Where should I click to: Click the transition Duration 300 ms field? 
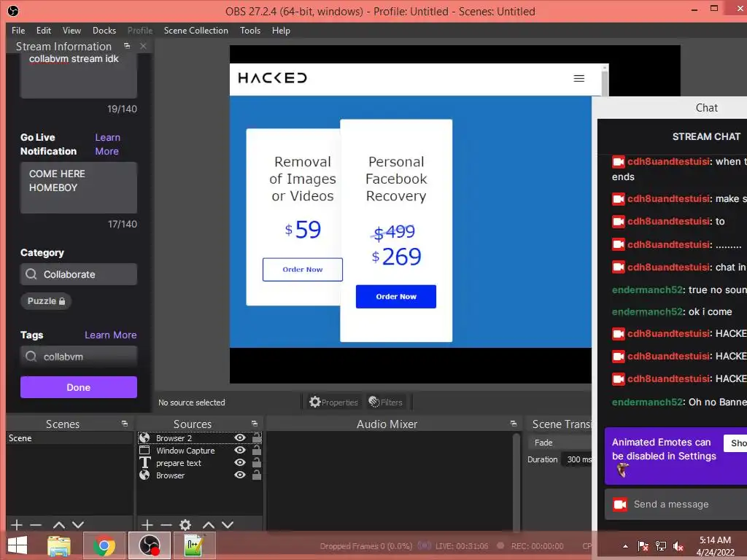tap(578, 459)
